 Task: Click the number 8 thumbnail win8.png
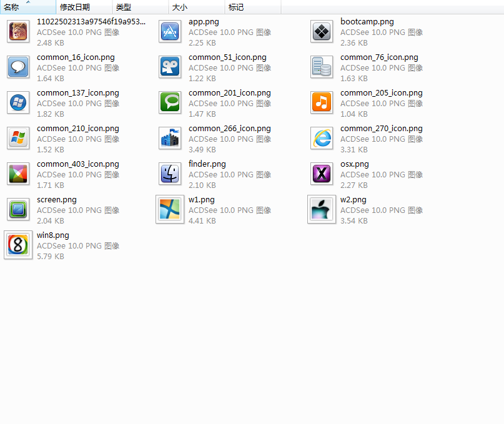pos(18,245)
